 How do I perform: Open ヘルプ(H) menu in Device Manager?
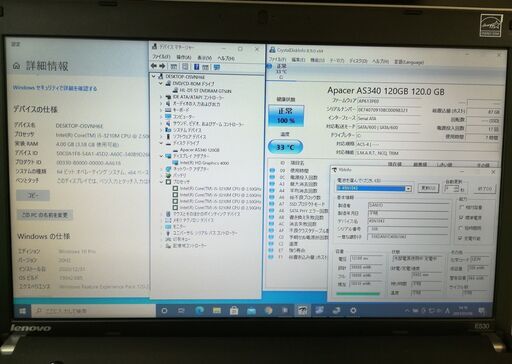pyautogui.click(x=226, y=58)
